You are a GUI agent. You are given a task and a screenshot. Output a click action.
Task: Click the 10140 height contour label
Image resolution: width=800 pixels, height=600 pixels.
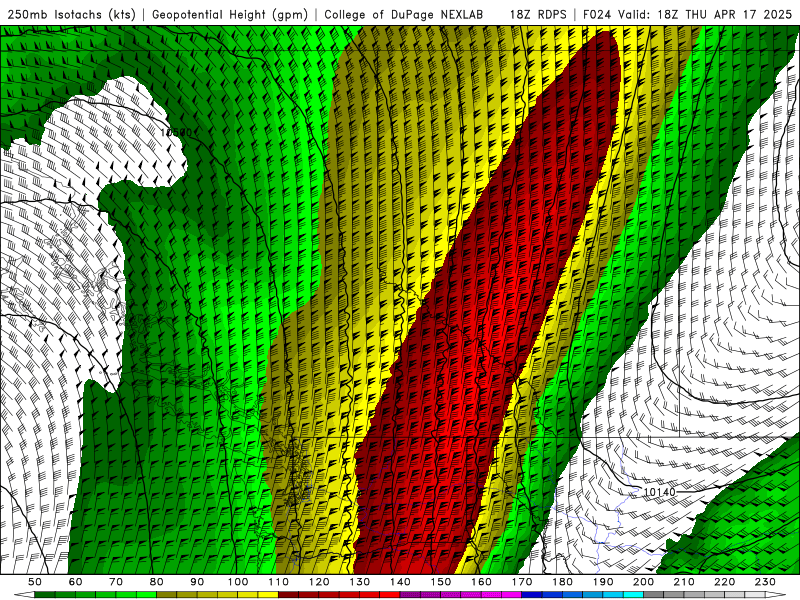coord(659,492)
